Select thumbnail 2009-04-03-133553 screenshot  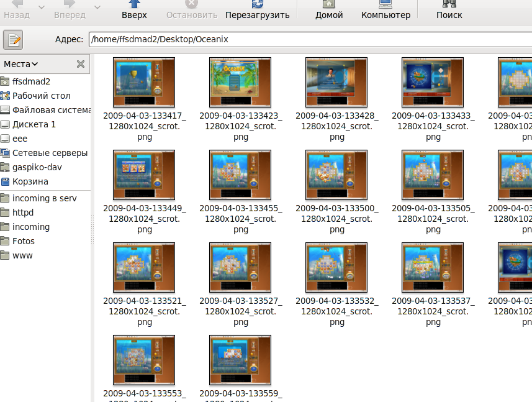pos(144,360)
